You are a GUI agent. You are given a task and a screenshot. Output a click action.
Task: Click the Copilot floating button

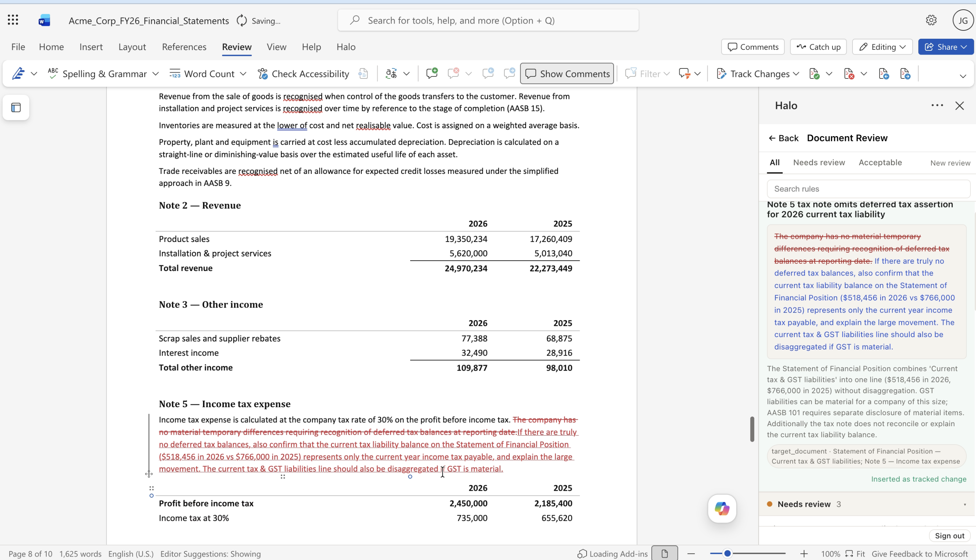(x=722, y=508)
